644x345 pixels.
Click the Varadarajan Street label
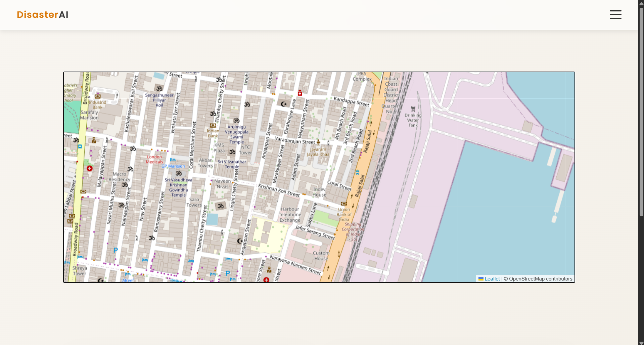[x=295, y=140]
